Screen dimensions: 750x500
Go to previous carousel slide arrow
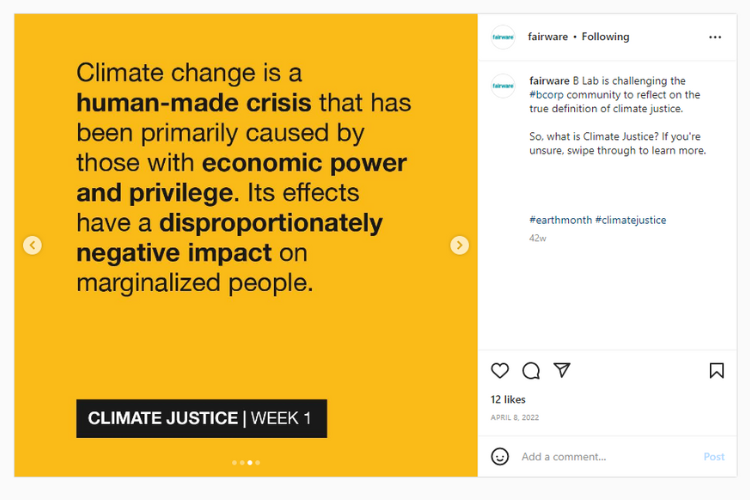[33, 245]
